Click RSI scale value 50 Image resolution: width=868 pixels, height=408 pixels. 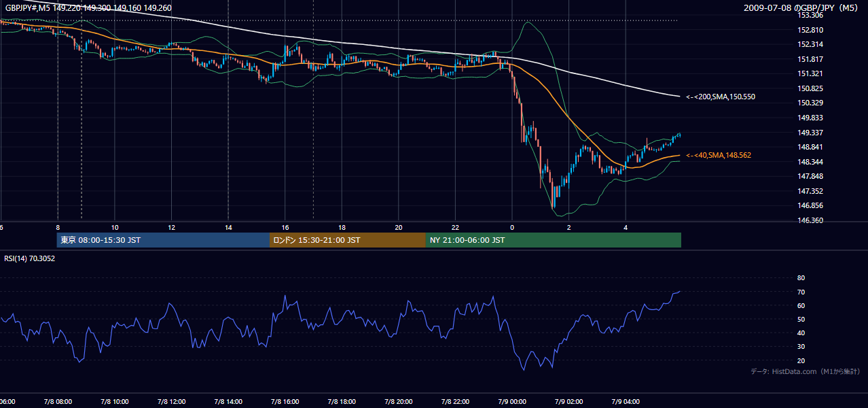click(801, 319)
